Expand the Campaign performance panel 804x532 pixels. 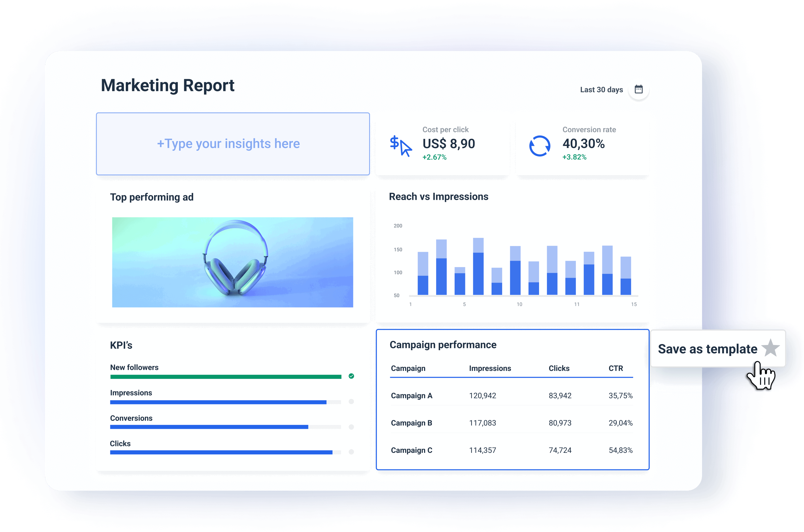click(x=443, y=344)
